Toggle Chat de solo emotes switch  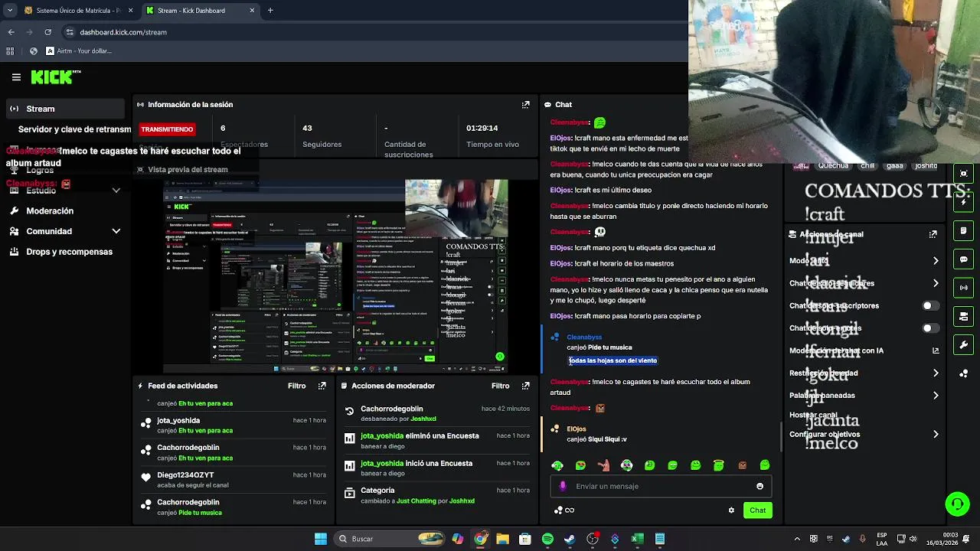(930, 328)
